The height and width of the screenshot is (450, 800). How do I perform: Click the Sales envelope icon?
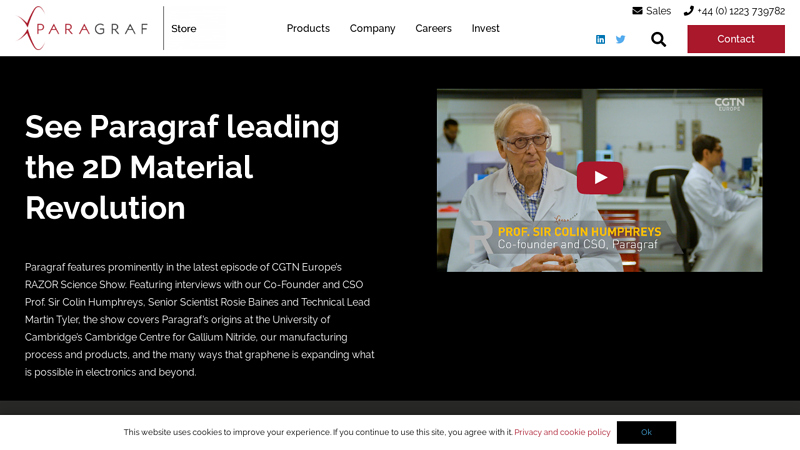(637, 11)
